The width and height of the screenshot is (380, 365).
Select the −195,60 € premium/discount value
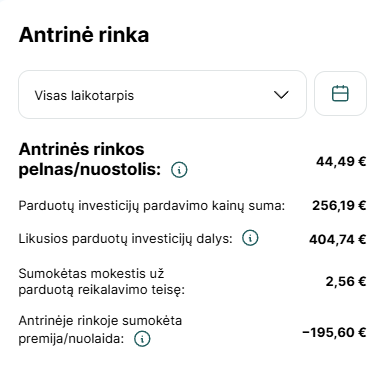tap(334, 332)
